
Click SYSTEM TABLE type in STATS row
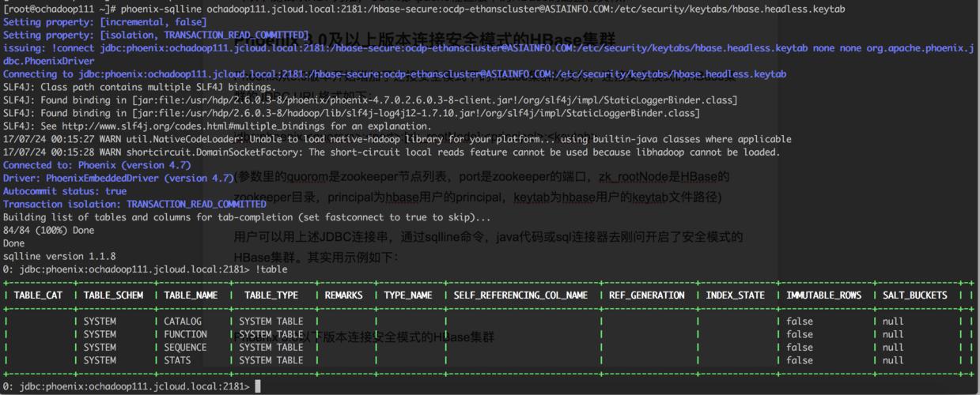click(x=271, y=360)
